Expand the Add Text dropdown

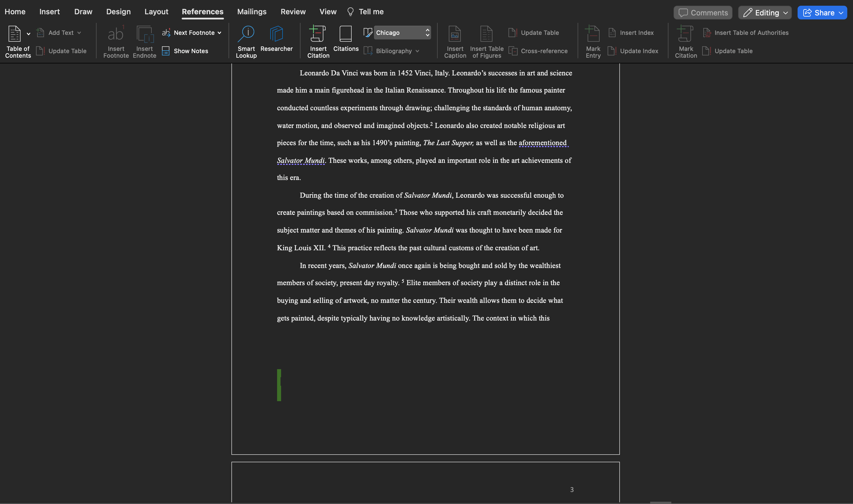coord(79,32)
